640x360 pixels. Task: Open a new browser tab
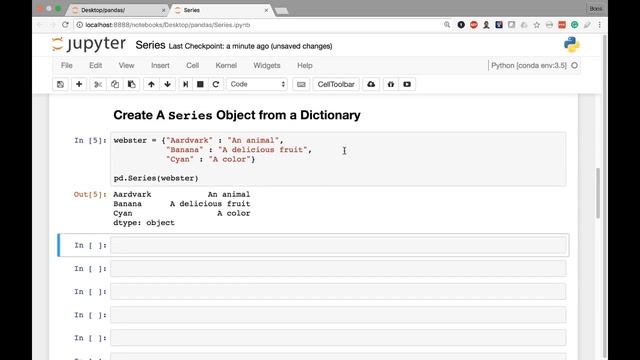[x=282, y=11]
